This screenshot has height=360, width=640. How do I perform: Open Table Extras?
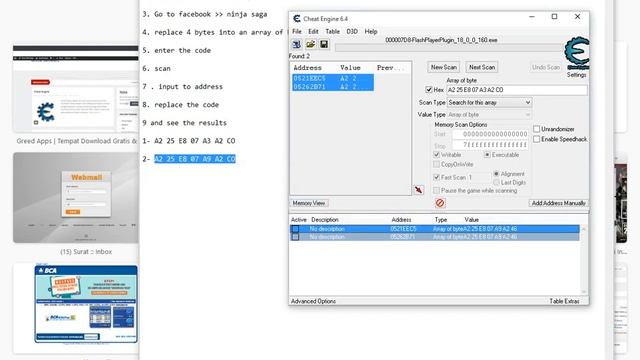[564, 301]
